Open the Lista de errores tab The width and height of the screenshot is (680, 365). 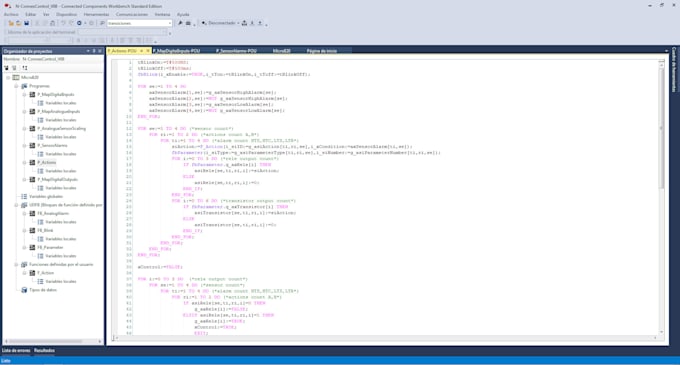pos(16,350)
